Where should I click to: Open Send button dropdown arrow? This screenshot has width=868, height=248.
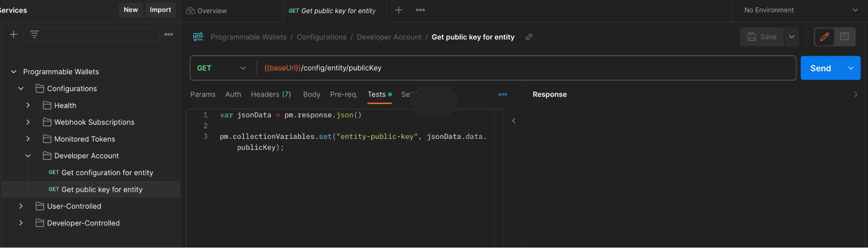click(851, 68)
